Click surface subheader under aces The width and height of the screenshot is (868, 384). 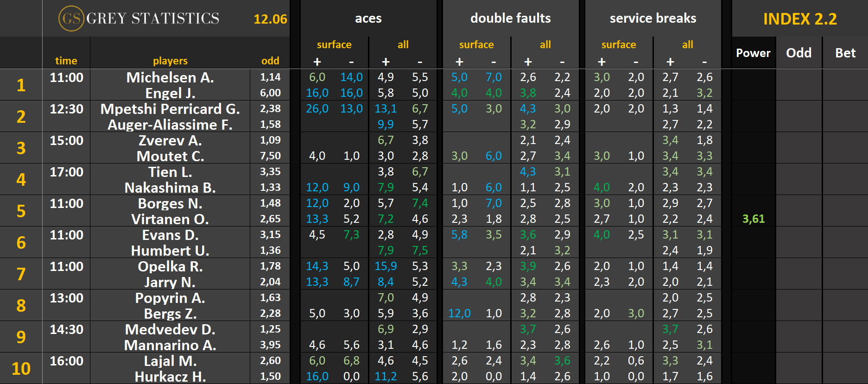coord(334,44)
